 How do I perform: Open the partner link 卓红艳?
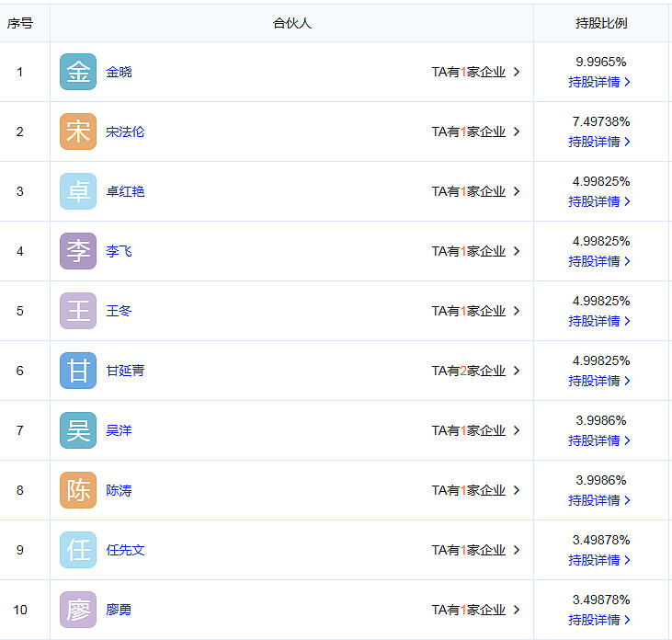[125, 191]
